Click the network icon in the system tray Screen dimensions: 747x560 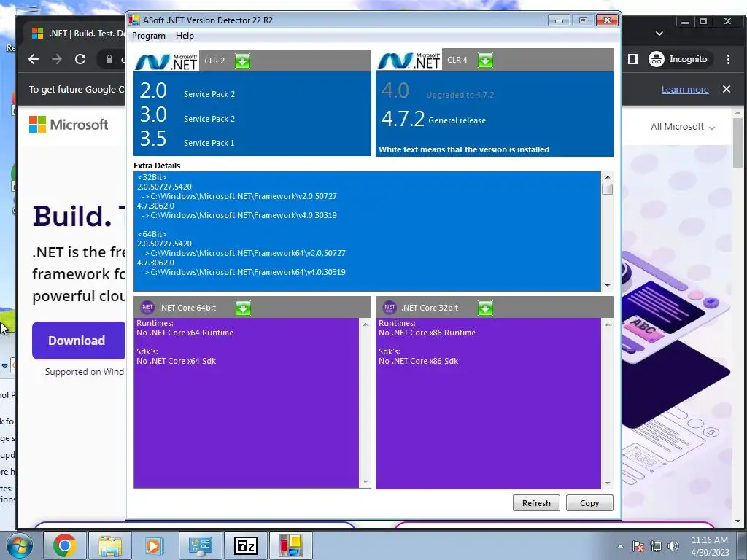(656, 546)
